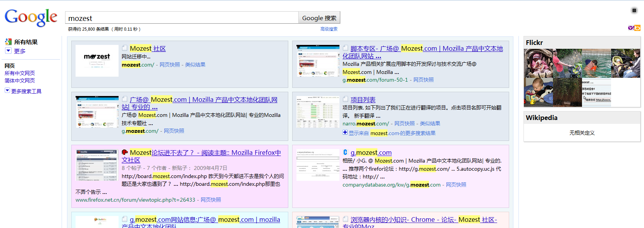Choose 简体中文网页 filter
The height and width of the screenshot is (228, 644).
pos(20,81)
